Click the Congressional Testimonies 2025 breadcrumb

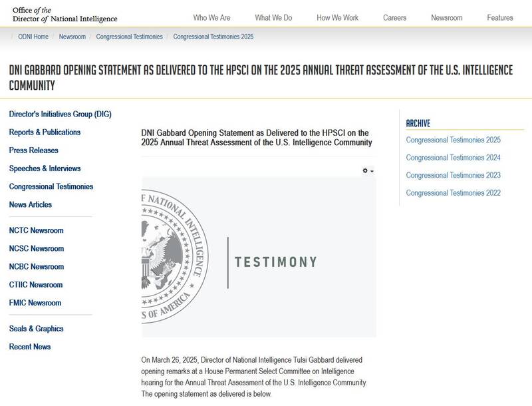pyautogui.click(x=213, y=37)
